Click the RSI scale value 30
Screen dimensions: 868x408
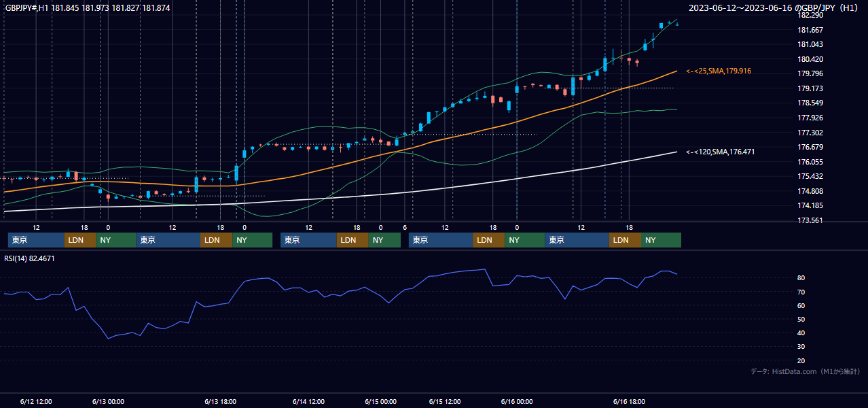click(x=801, y=347)
